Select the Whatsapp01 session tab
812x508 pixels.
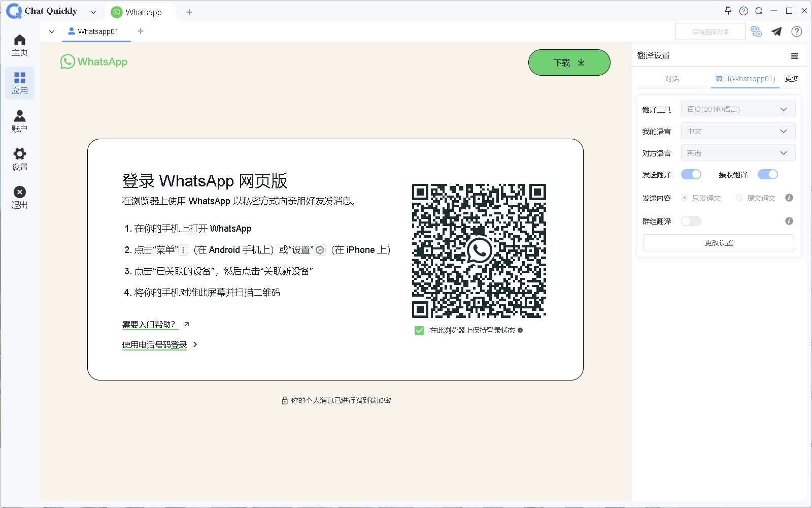[96, 31]
